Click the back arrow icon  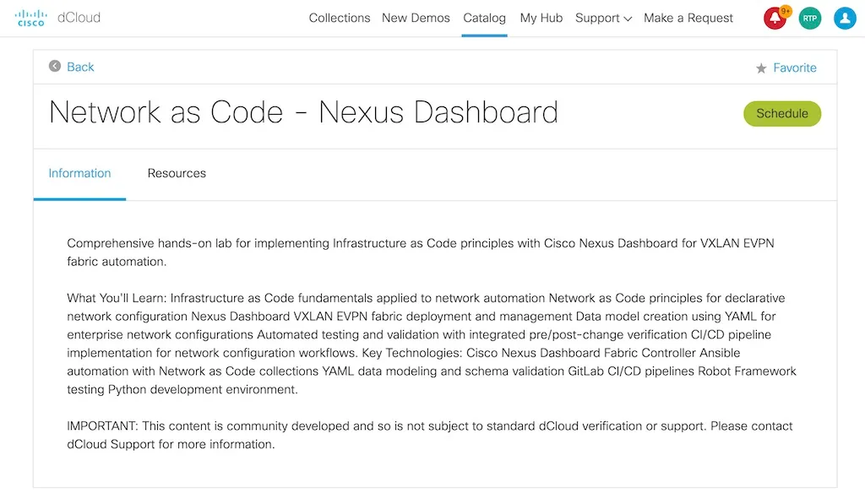click(55, 66)
